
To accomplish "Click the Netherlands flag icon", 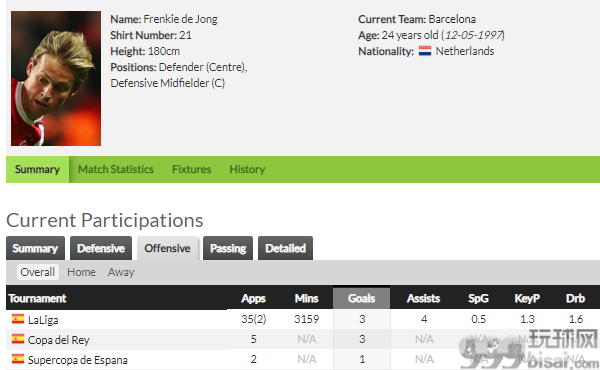I will 425,51.
